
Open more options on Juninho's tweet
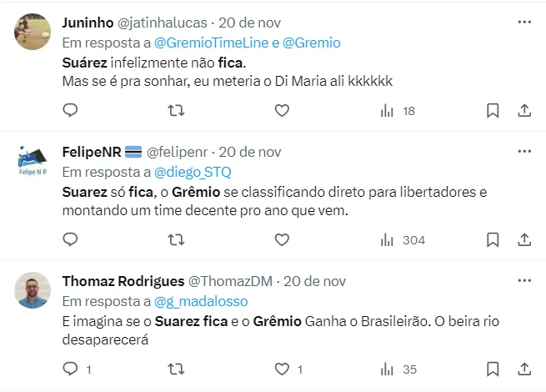click(524, 22)
